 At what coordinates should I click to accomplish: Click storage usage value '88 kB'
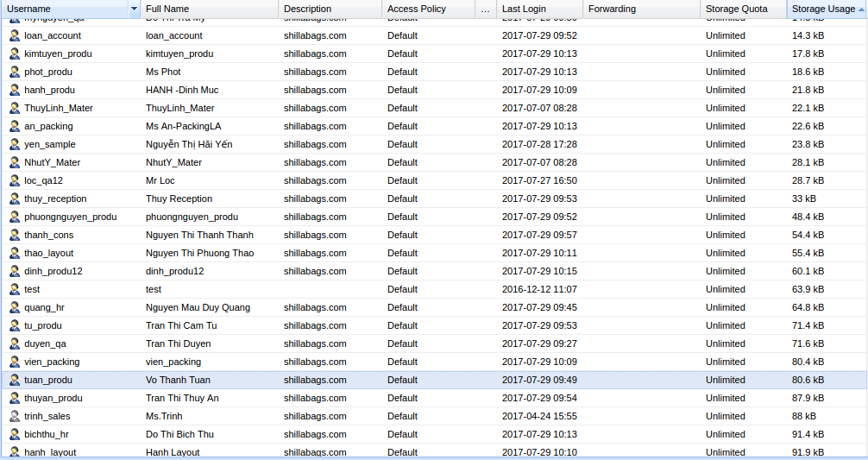pyautogui.click(x=804, y=416)
